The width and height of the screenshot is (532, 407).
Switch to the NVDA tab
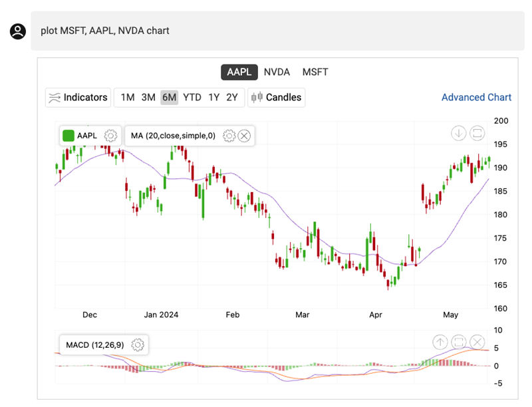pyautogui.click(x=277, y=72)
